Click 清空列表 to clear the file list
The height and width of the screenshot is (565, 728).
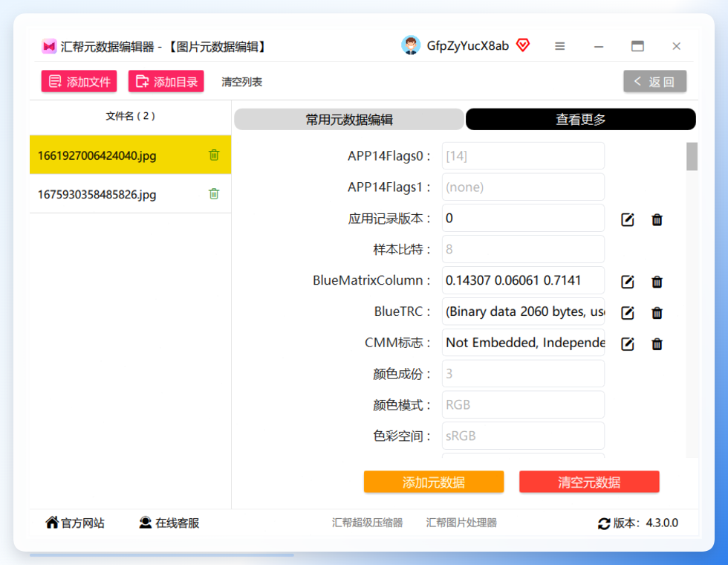coord(242,82)
